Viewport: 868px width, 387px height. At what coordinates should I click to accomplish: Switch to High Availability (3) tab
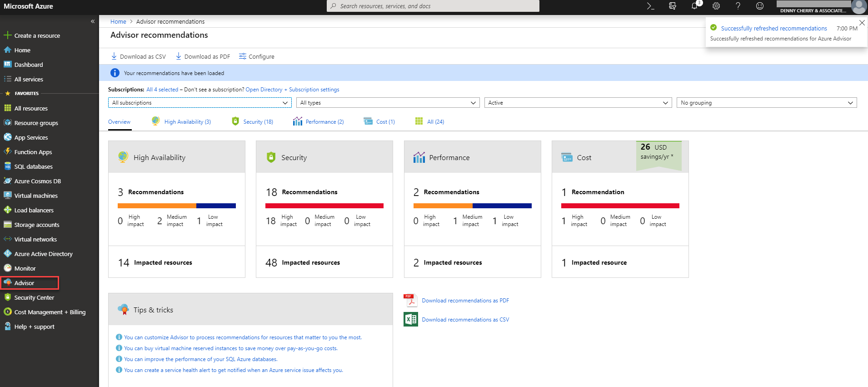point(181,121)
